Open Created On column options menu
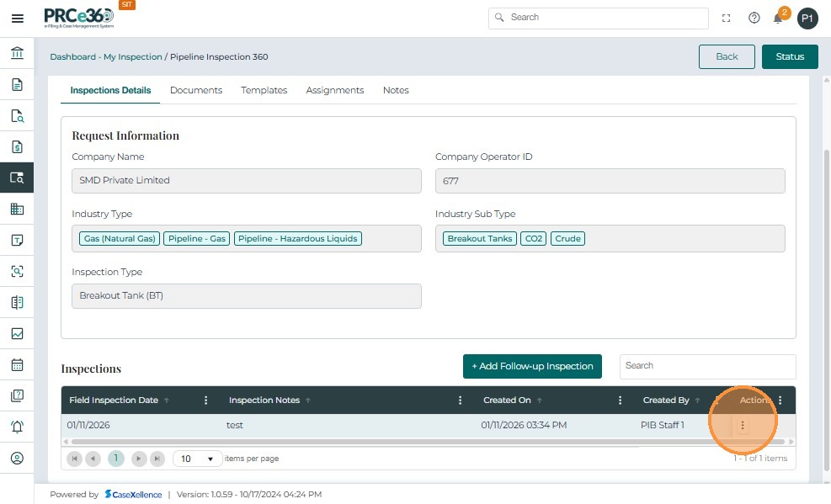Viewport: 831px width, 504px height. 621,401
